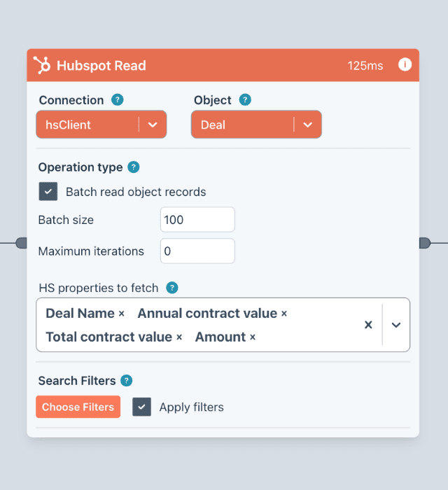The height and width of the screenshot is (490, 448).
Task: Click the 125ms execution time label
Action: [x=365, y=66]
